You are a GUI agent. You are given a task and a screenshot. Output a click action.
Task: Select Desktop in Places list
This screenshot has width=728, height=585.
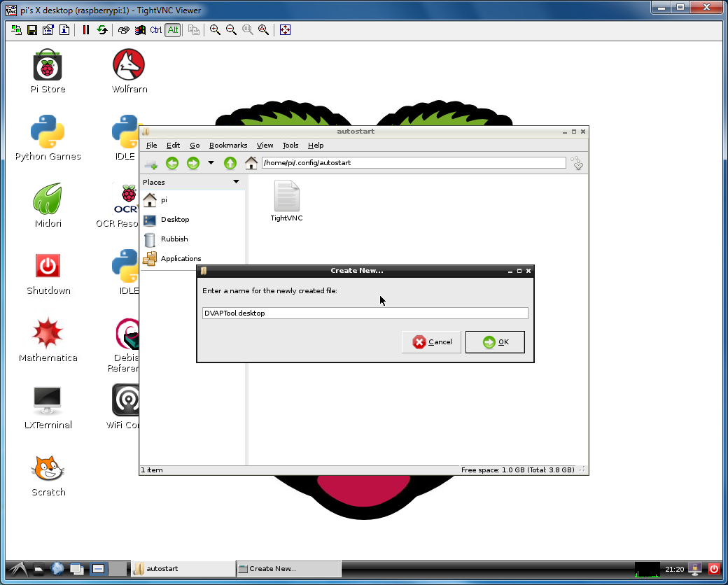pyautogui.click(x=192, y=219)
